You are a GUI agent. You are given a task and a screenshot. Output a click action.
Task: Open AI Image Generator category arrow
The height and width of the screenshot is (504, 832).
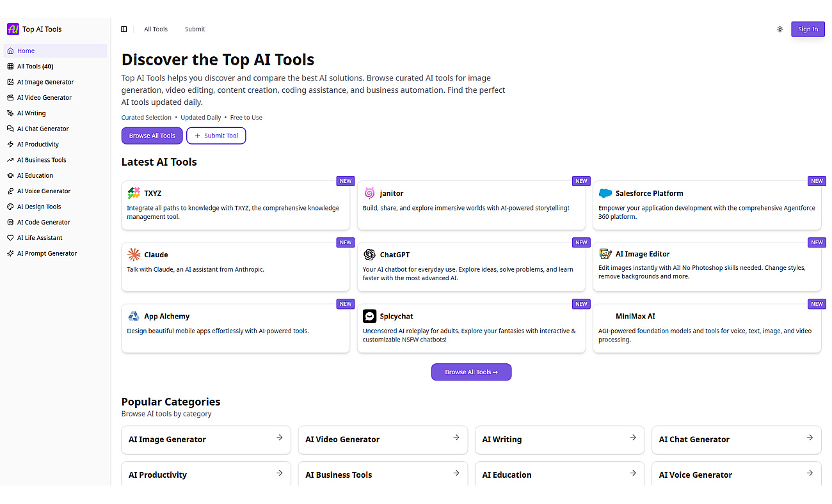tap(280, 438)
